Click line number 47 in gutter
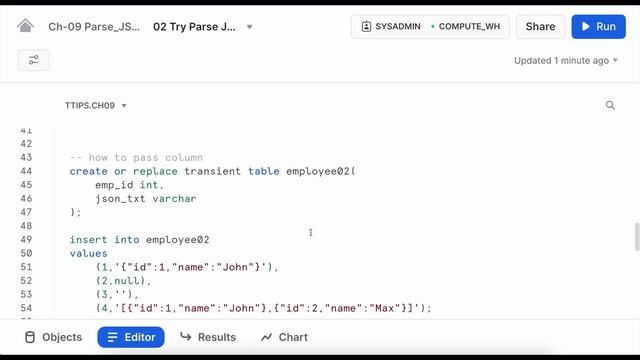The height and width of the screenshot is (360, 640). (26, 212)
